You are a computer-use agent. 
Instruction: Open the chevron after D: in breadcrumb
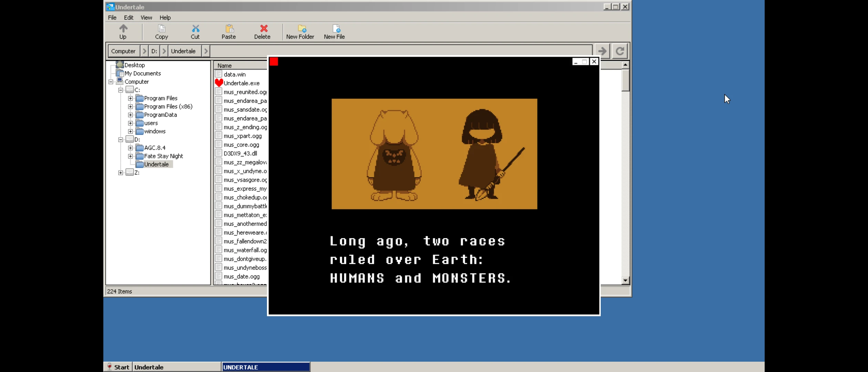click(164, 51)
